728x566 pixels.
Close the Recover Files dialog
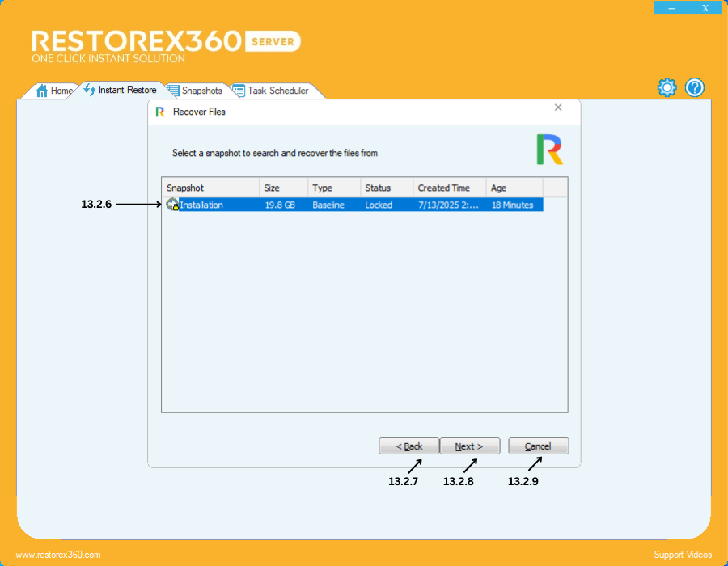pos(558,108)
